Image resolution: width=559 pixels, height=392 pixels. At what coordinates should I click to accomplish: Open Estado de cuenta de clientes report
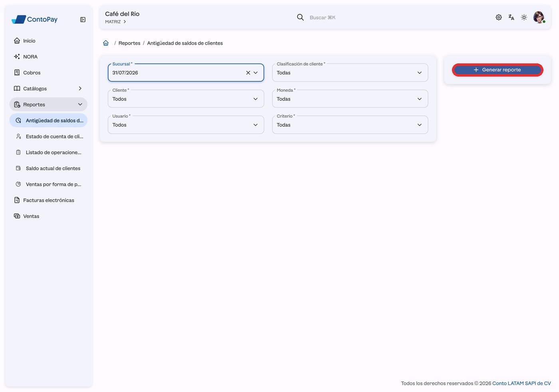[48, 136]
